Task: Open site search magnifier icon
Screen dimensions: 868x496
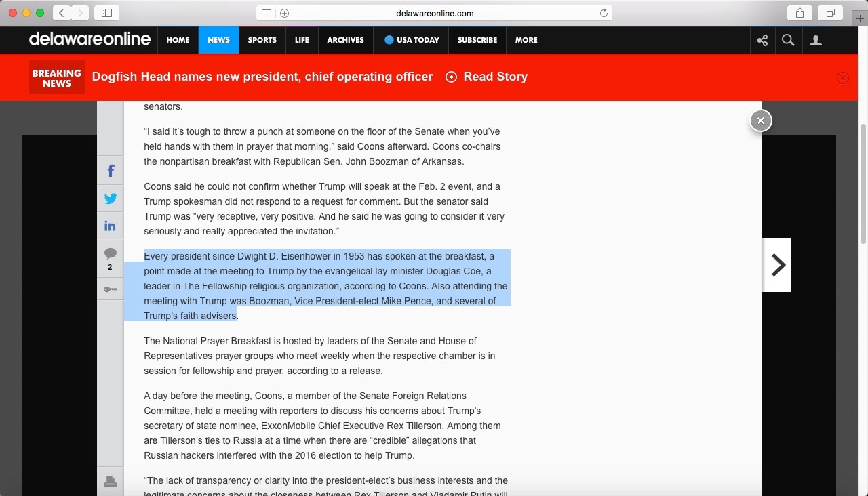Action: 788,40
